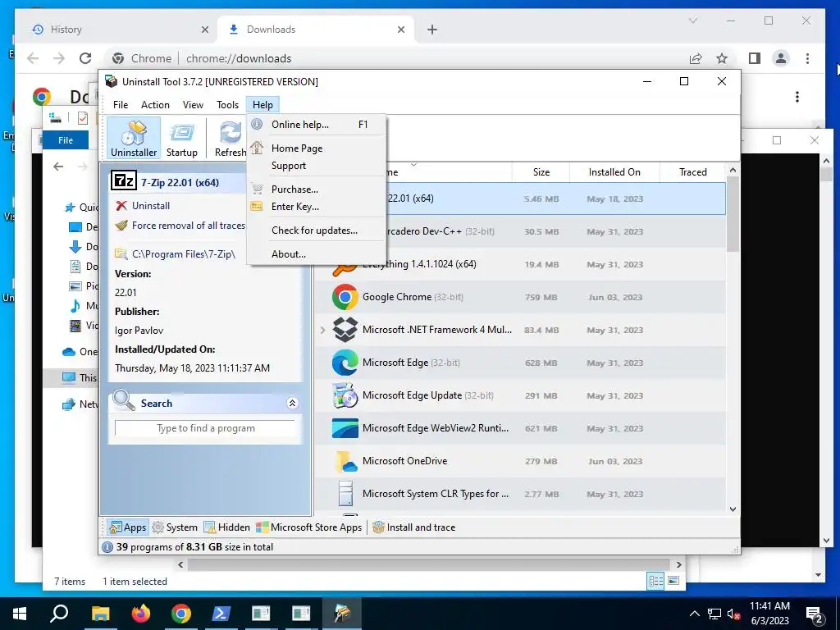Open the Action menu
Viewport: 840px width, 630px height.
pyautogui.click(x=155, y=105)
